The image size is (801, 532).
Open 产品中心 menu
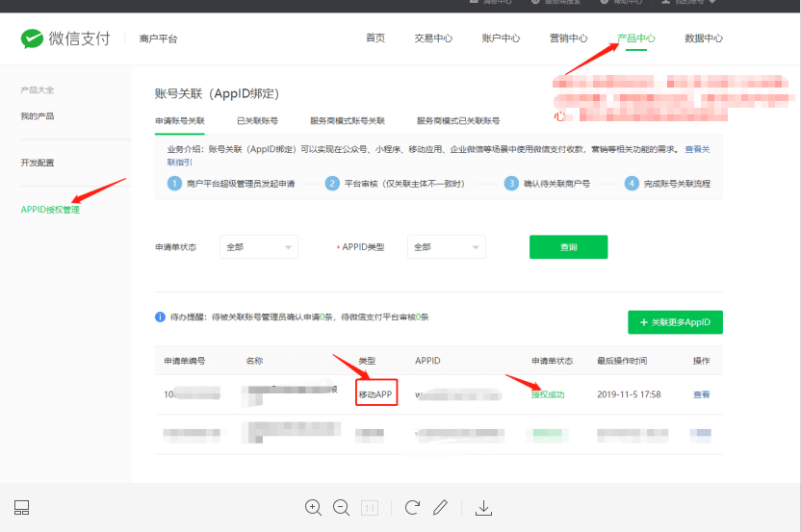[636, 38]
